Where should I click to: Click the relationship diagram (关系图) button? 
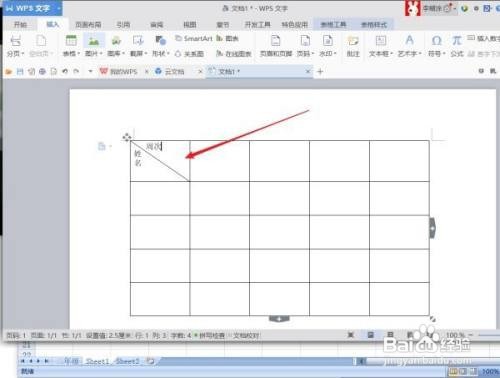189,54
